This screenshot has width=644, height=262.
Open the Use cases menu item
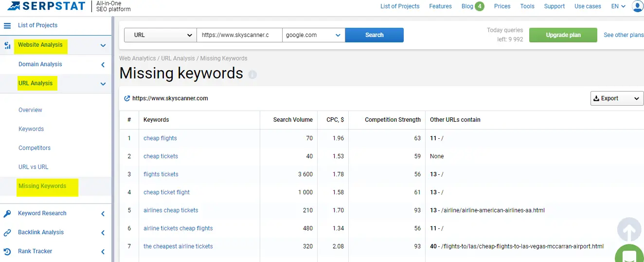[588, 6]
